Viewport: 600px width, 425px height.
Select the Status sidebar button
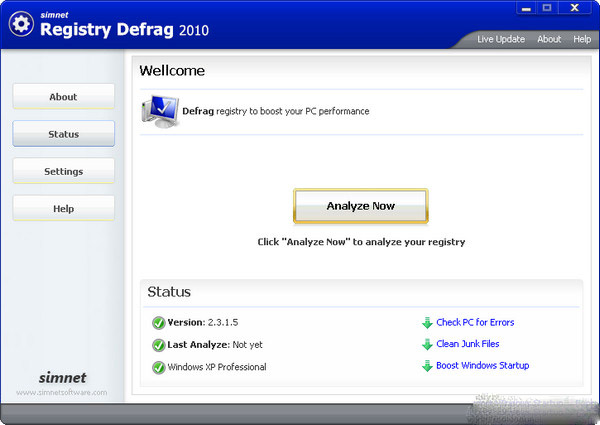[64, 134]
